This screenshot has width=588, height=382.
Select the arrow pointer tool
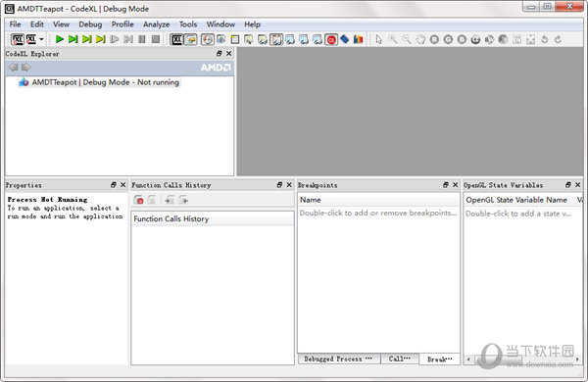click(378, 39)
